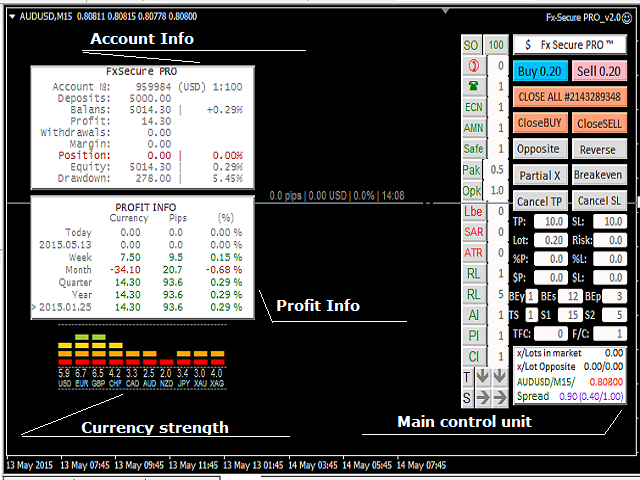
Task: Click the Fx Secure PRO header button
Action: coord(570,45)
